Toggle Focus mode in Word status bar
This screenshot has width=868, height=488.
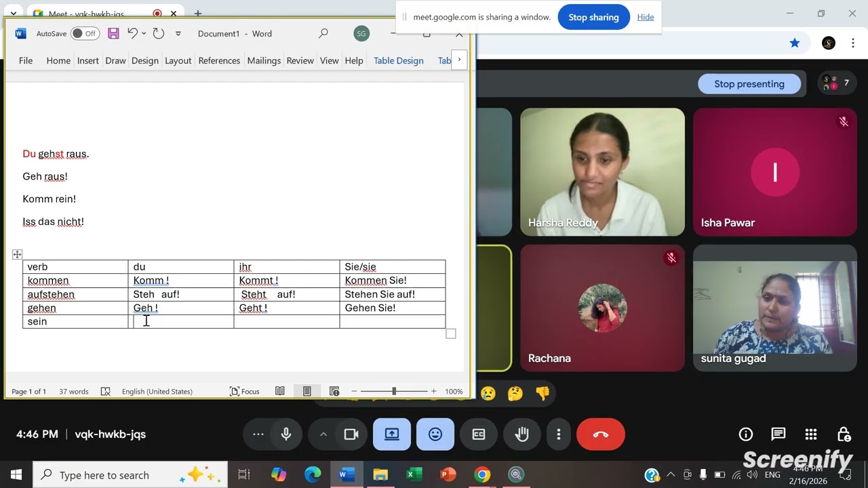coord(245,391)
